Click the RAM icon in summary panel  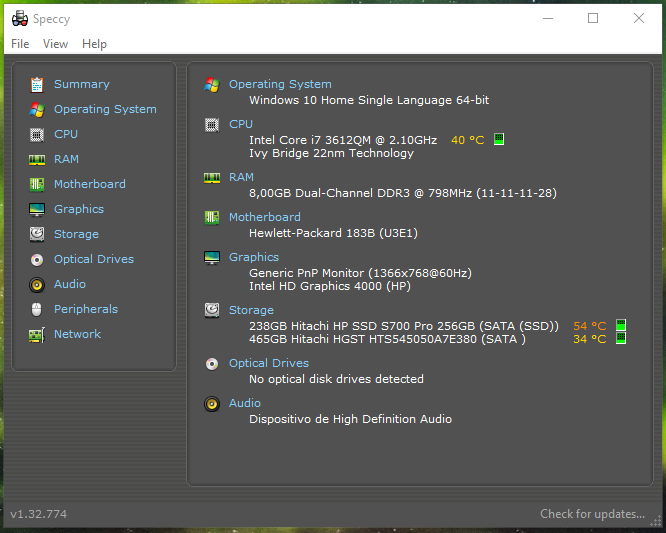(212, 178)
